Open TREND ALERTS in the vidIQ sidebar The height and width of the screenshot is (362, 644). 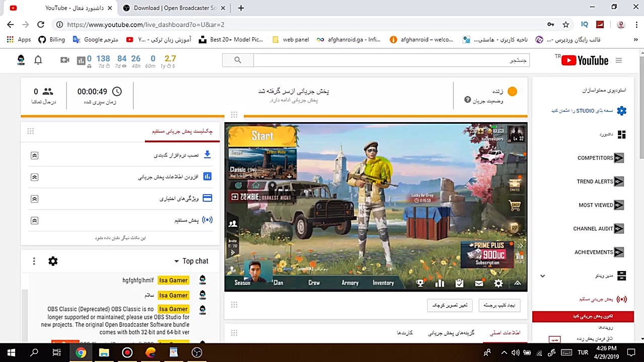pos(600,182)
